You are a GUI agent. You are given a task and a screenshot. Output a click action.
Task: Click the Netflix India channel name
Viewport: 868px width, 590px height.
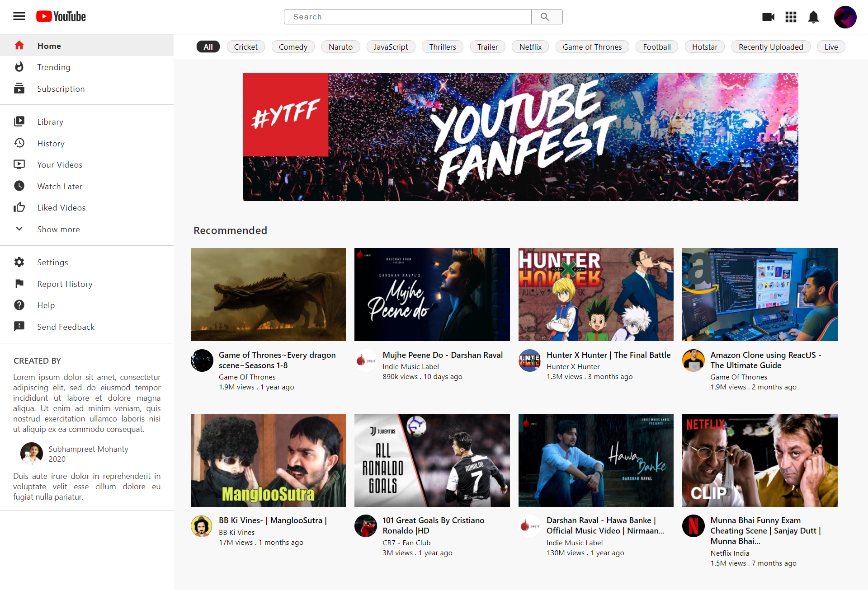(x=729, y=553)
